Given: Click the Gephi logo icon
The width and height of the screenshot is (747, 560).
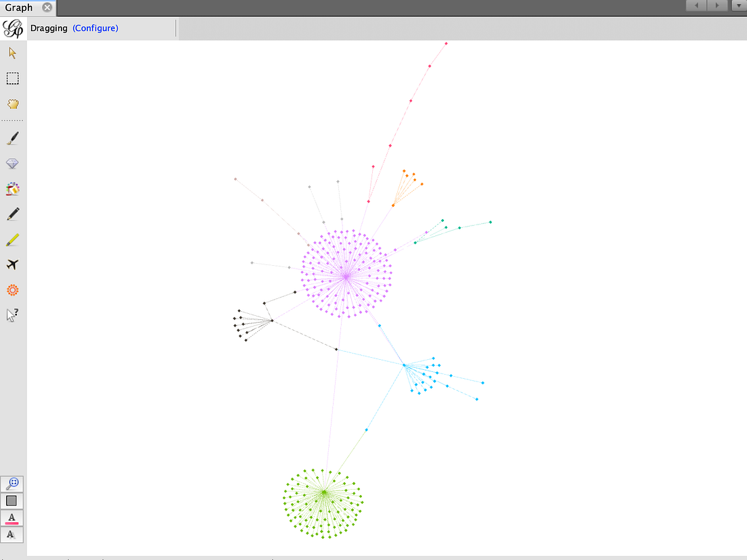Looking at the screenshot, I should tap(12, 28).
